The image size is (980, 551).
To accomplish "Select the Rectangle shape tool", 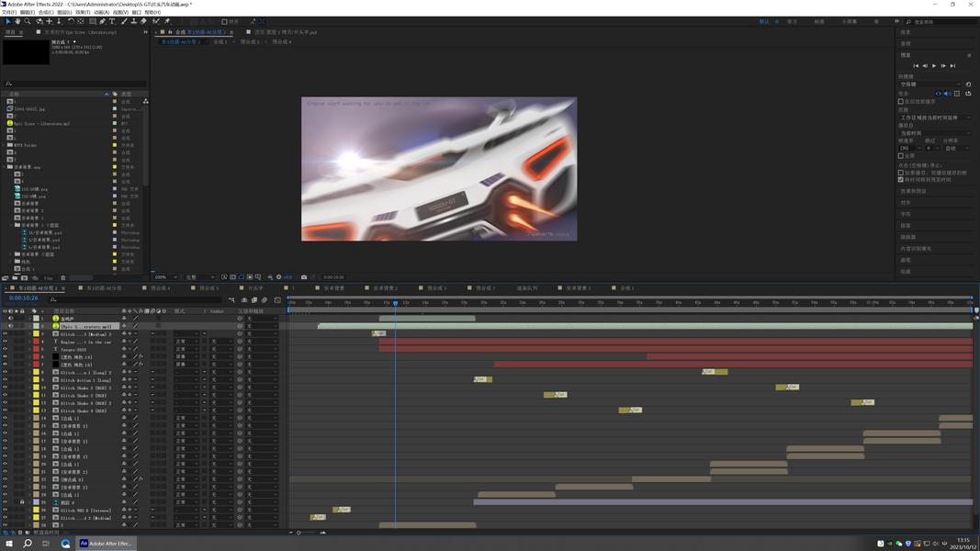I will (93, 21).
